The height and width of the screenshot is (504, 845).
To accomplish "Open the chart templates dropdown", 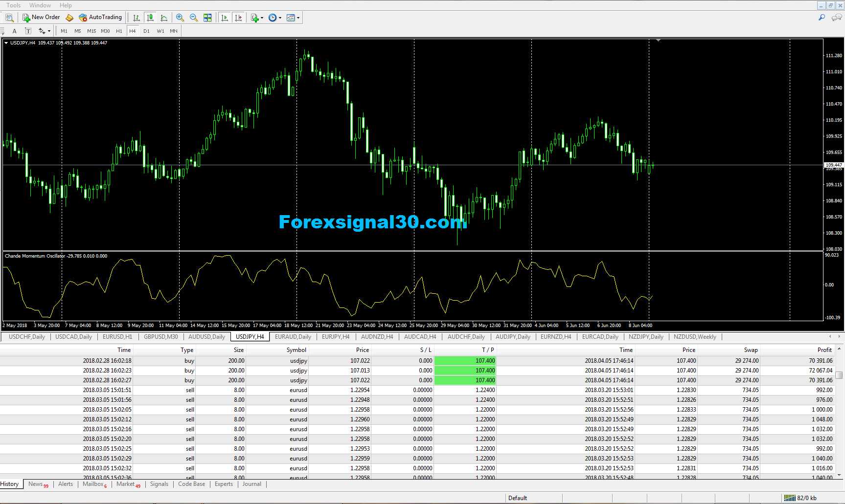I will pyautogui.click(x=293, y=18).
